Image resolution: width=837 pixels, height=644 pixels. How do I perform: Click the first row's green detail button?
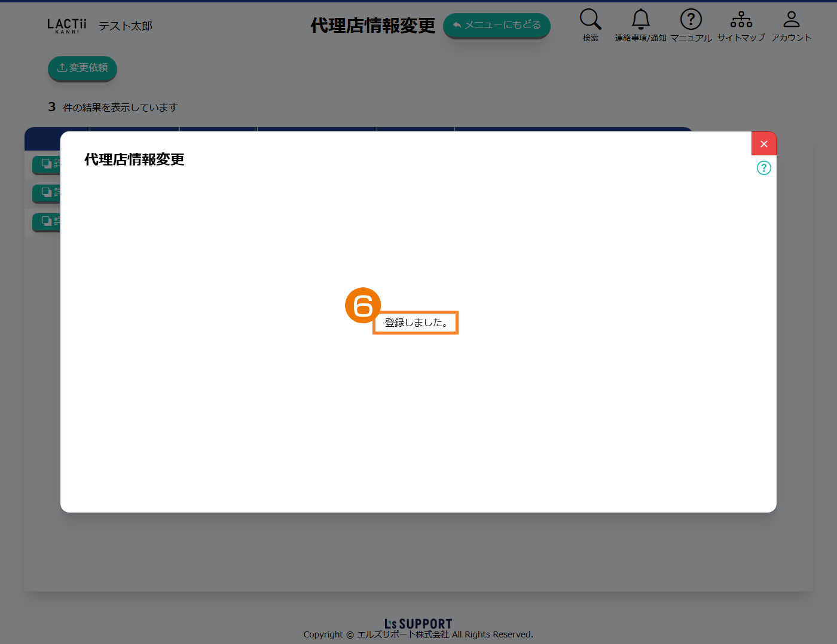point(47,164)
